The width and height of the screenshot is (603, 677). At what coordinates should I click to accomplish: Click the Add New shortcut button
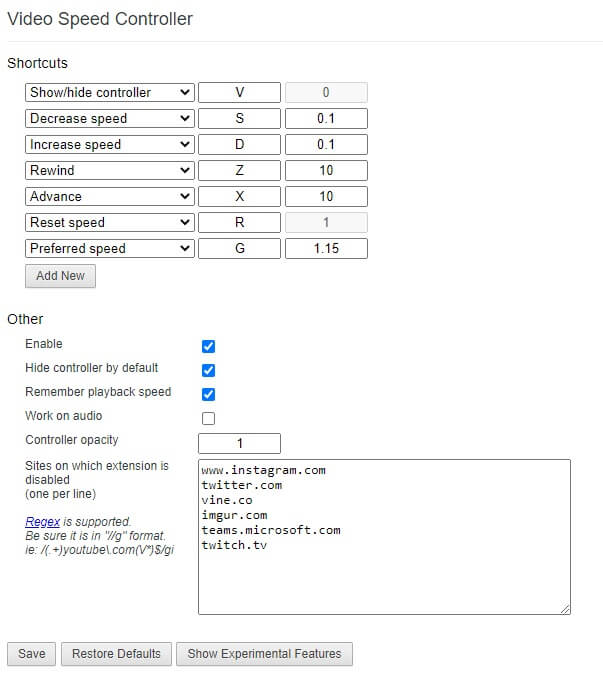(60, 276)
